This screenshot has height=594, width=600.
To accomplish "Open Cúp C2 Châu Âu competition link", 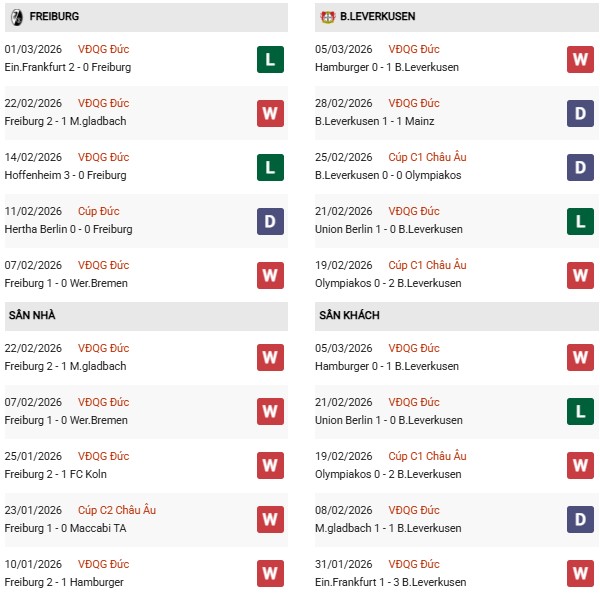I will pos(116,510).
